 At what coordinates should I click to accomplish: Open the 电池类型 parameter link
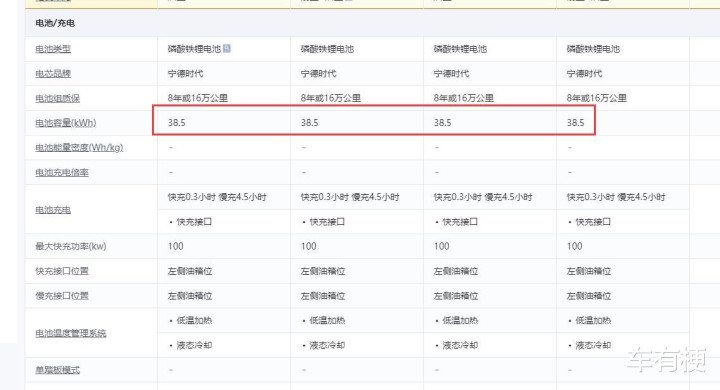[x=53, y=49]
